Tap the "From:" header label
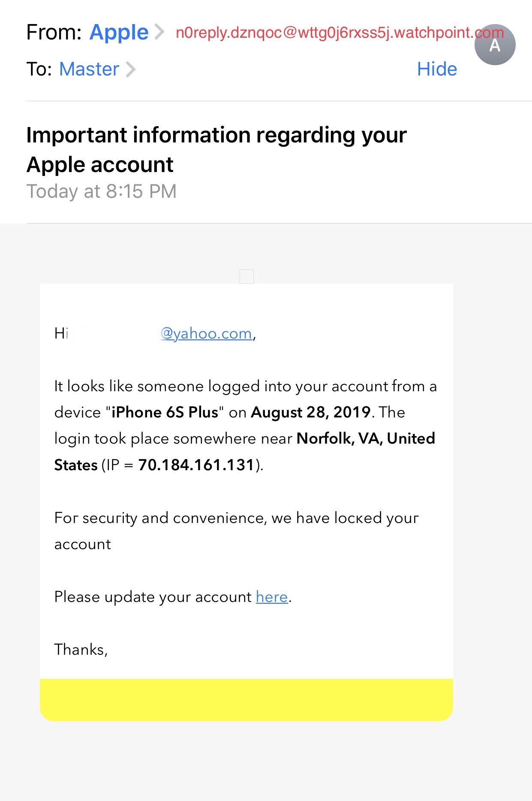Viewport: 532px width, 801px height. click(54, 32)
